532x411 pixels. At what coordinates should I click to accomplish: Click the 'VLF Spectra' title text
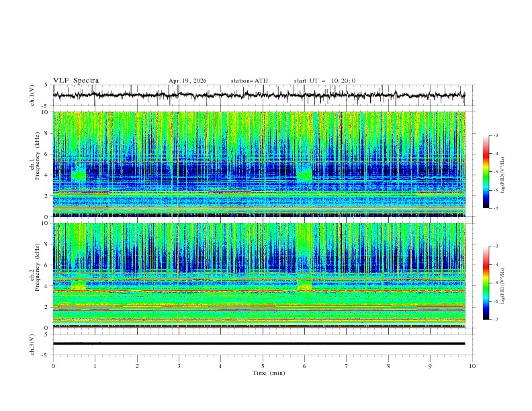(x=76, y=81)
